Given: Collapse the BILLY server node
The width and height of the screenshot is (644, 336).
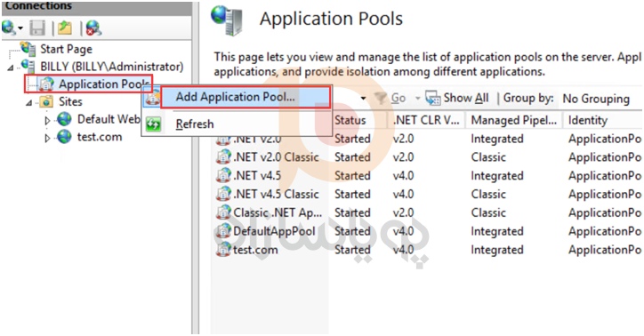Looking at the screenshot, I should (x=11, y=68).
